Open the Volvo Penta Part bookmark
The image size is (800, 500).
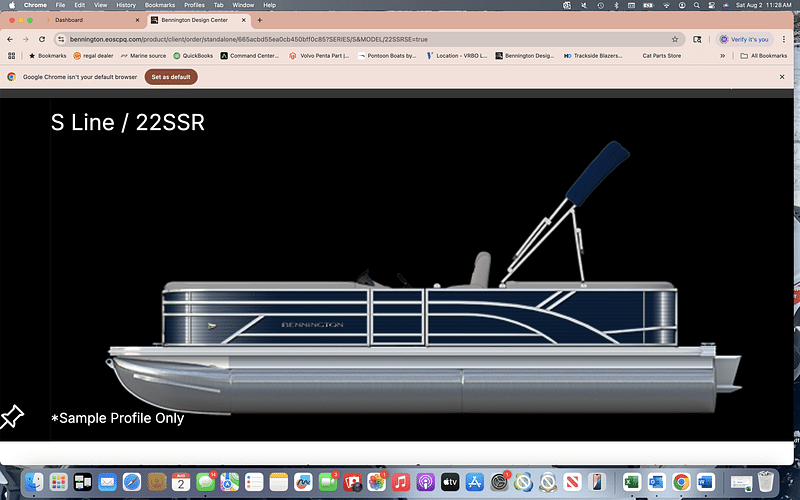coord(319,56)
